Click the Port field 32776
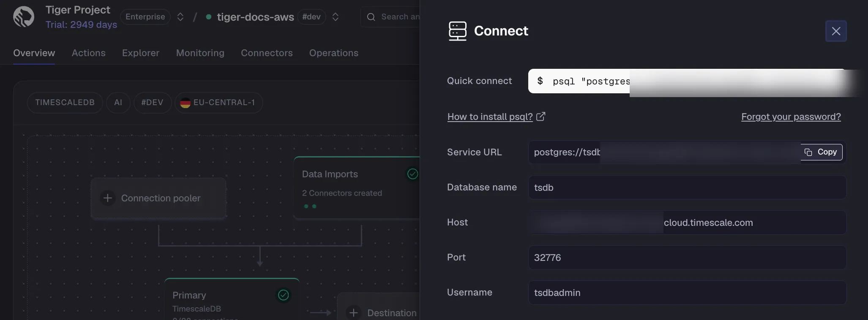The image size is (868, 320). tap(687, 258)
